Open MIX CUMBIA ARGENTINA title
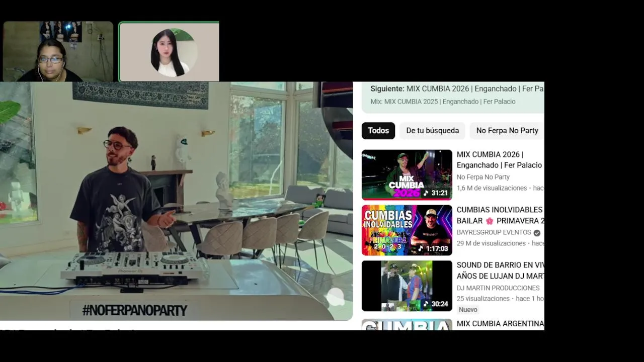Image resolution: width=644 pixels, height=362 pixels. 500,324
